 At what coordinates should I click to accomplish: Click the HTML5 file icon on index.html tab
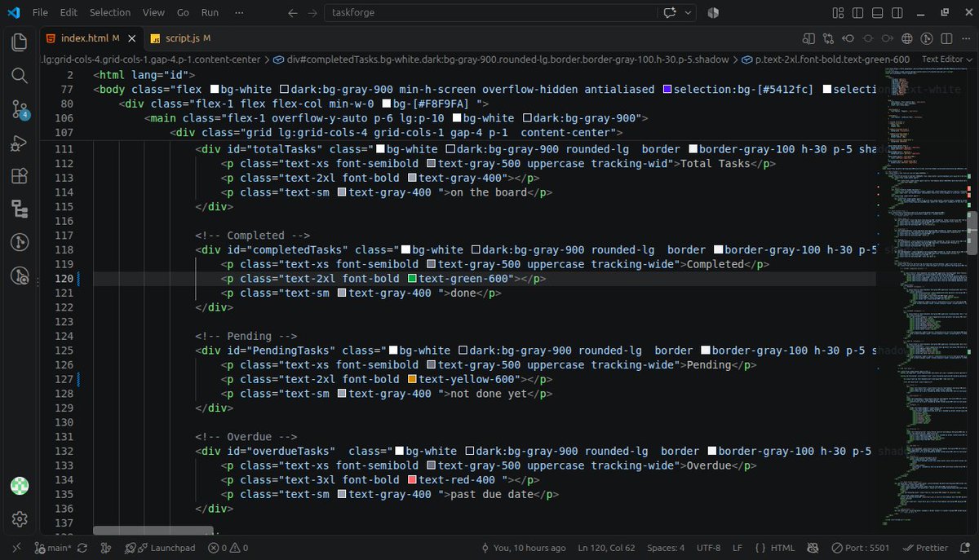click(51, 38)
